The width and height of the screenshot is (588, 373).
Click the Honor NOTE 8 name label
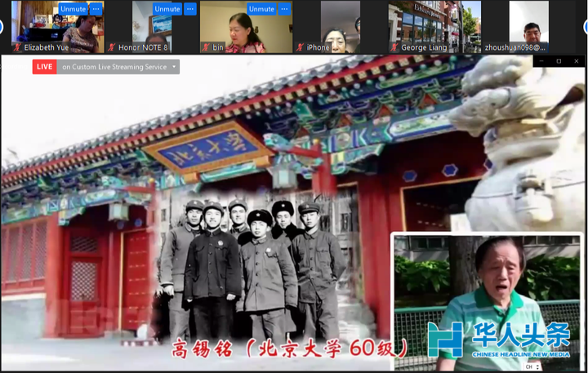click(143, 47)
